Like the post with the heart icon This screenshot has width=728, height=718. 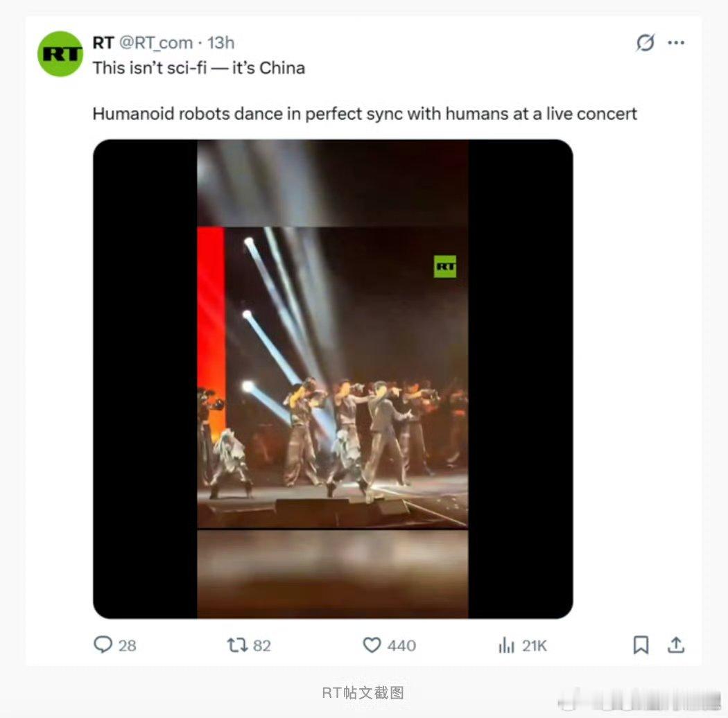point(372,645)
